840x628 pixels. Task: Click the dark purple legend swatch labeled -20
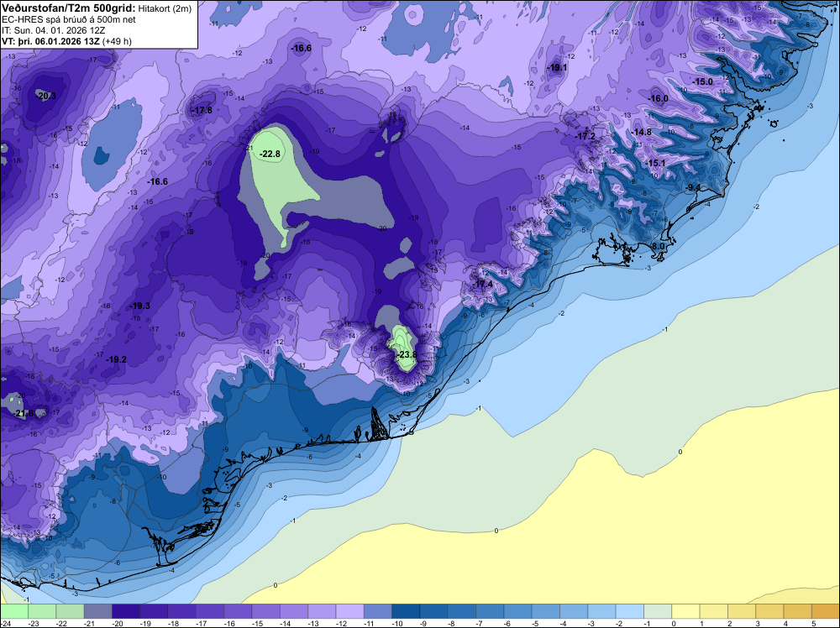(x=126, y=611)
